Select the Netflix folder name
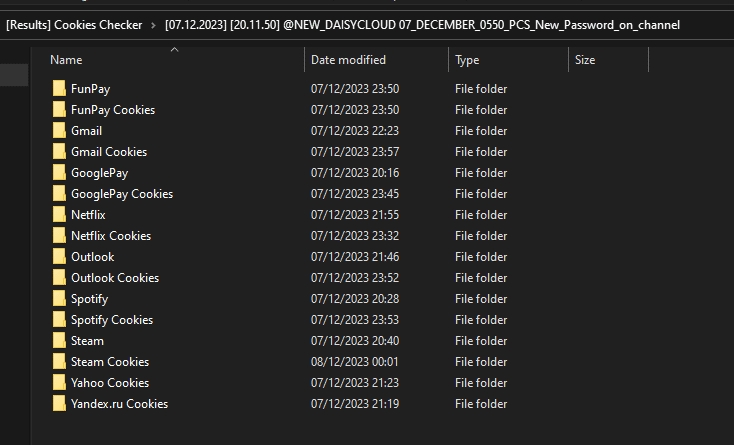 click(x=88, y=215)
